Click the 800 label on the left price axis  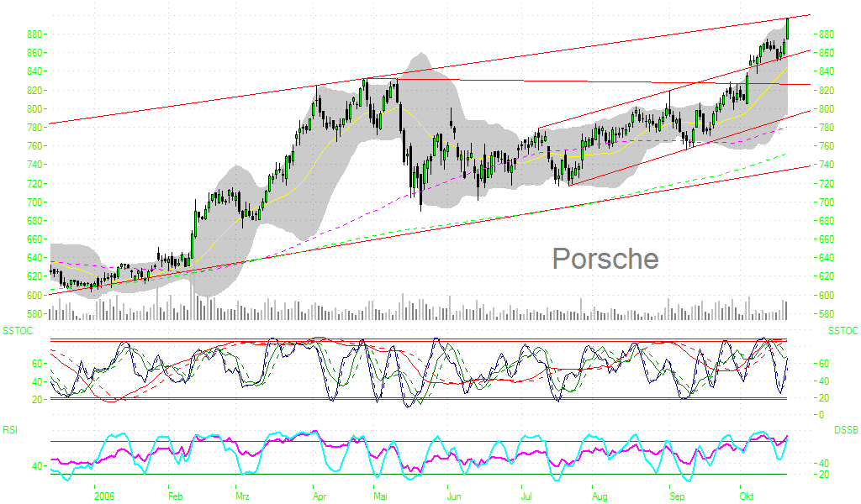click(x=34, y=108)
